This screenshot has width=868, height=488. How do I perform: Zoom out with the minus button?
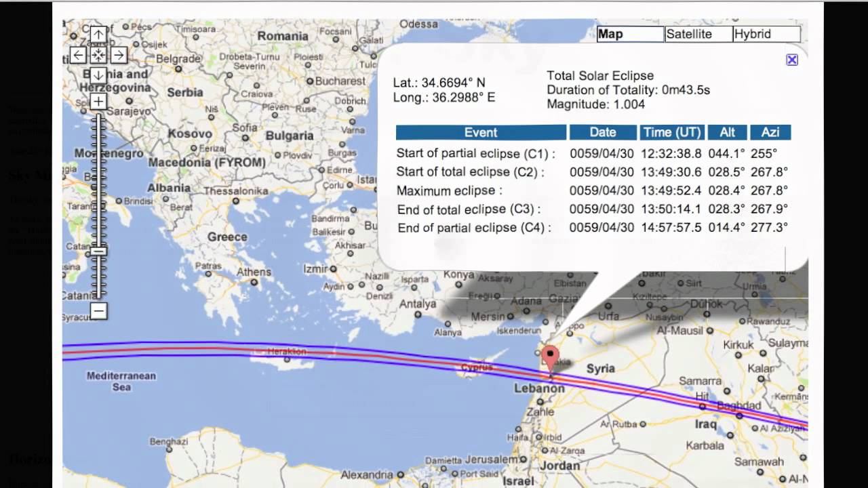[x=98, y=311]
